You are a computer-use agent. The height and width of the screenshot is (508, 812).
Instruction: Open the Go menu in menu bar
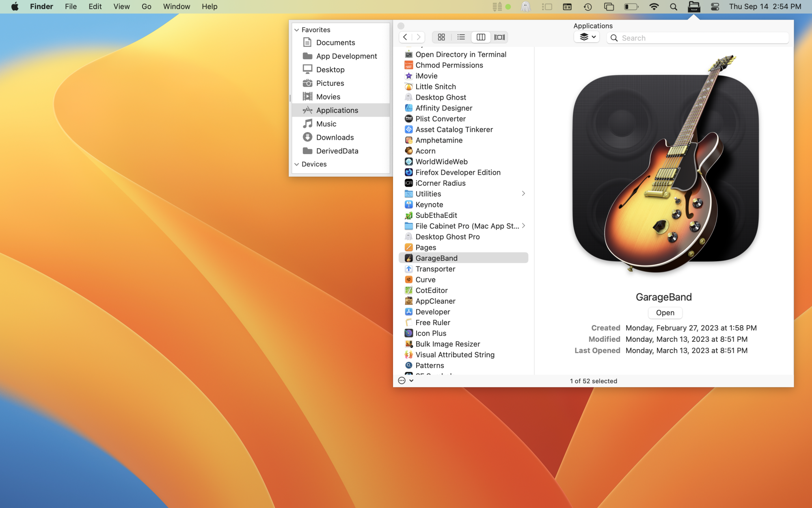pos(146,7)
